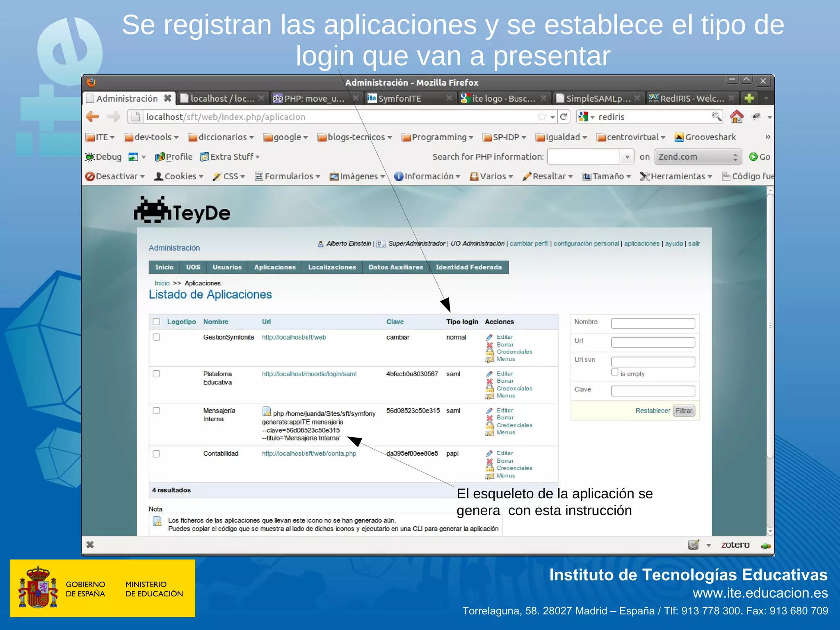This screenshot has width=840, height=630.
Task: Click the Filtrar button
Action: click(684, 411)
